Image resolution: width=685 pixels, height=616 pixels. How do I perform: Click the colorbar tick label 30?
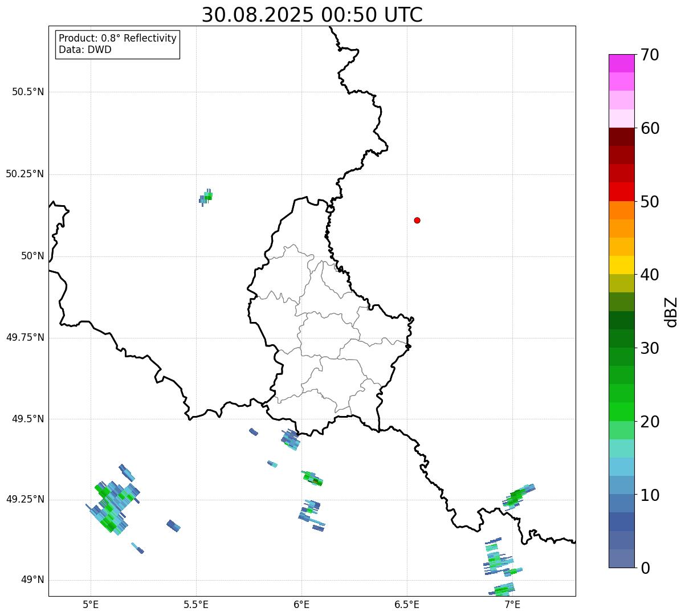click(x=650, y=348)
